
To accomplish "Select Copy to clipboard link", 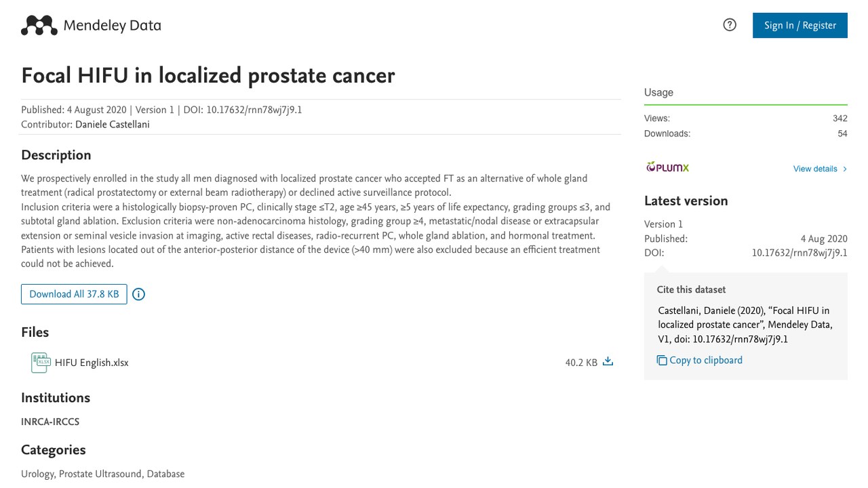I will pyautogui.click(x=706, y=361).
